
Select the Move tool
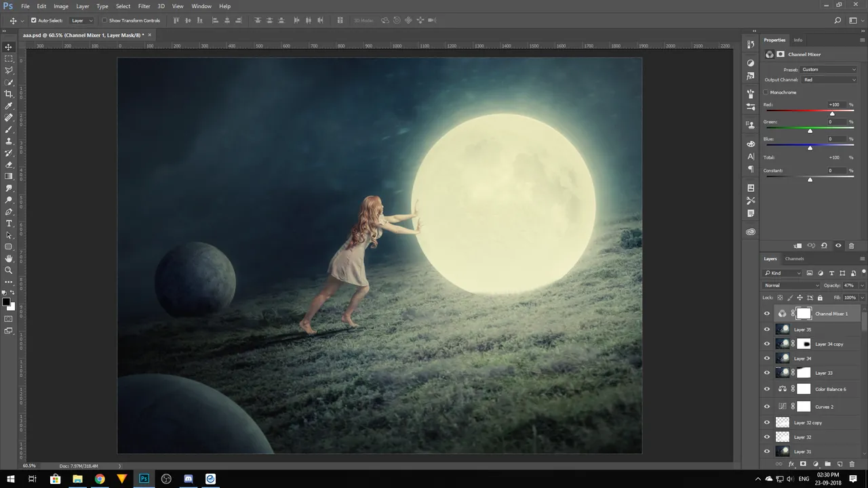click(9, 47)
